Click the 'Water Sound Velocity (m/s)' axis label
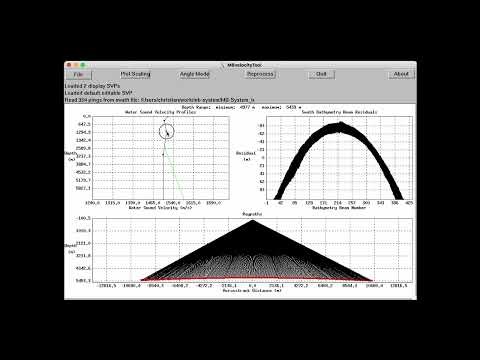The height and width of the screenshot is (360, 480). pos(160,208)
